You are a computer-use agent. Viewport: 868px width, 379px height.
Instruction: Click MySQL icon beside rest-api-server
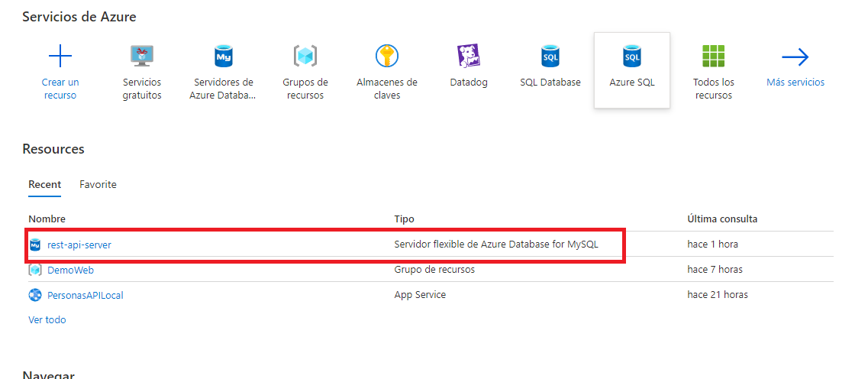click(35, 245)
